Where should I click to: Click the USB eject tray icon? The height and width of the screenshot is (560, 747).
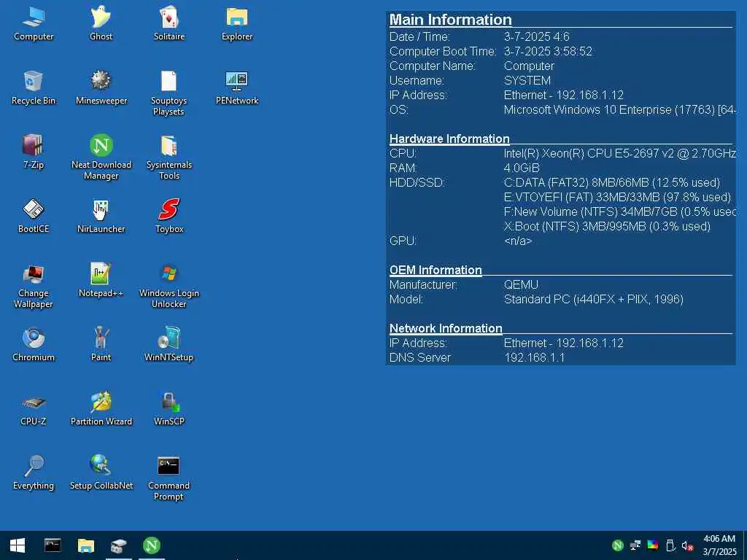click(670, 545)
